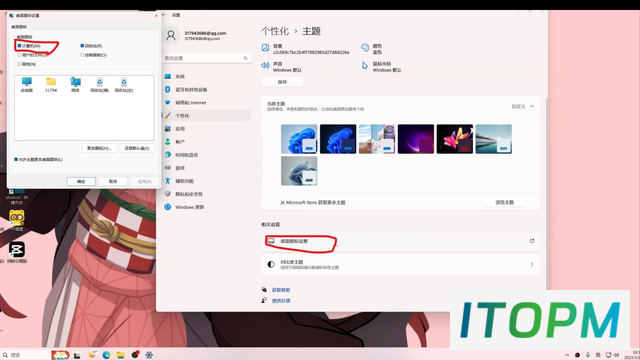Open 对比度主题 row chevron
Image resolution: width=640 pixels, height=360 pixels.
click(532, 264)
